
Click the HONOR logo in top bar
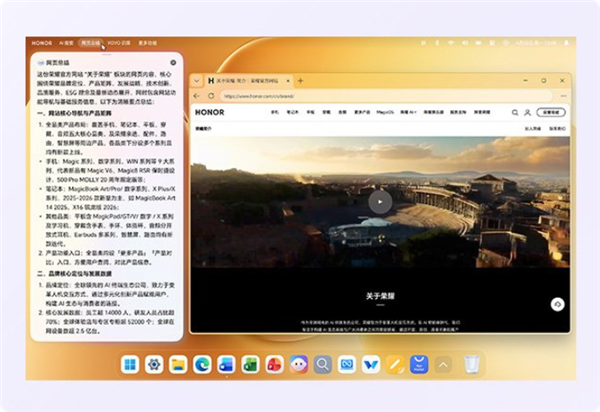42,43
